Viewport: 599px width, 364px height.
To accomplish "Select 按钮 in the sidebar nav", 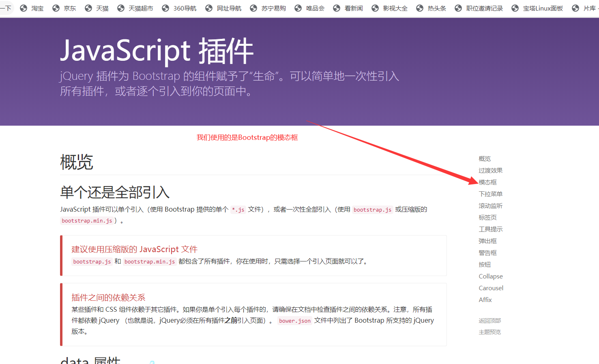I will [485, 264].
